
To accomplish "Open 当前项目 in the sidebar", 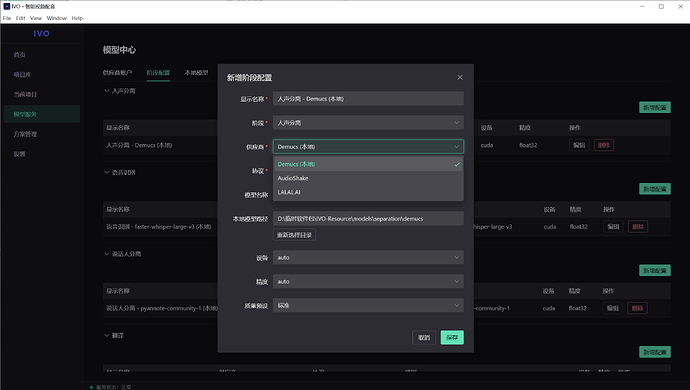I will (41, 94).
